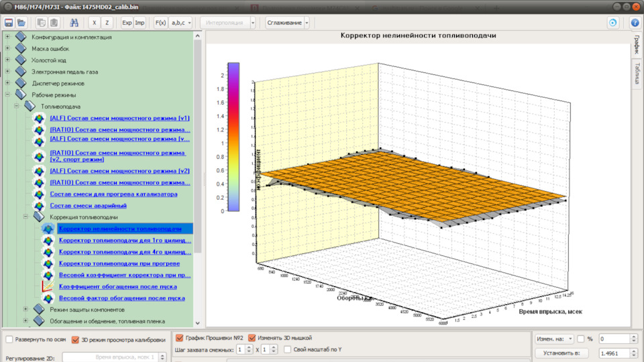The image size is (644, 362).
Task: Click the Сглаживание button
Action: coord(284,23)
